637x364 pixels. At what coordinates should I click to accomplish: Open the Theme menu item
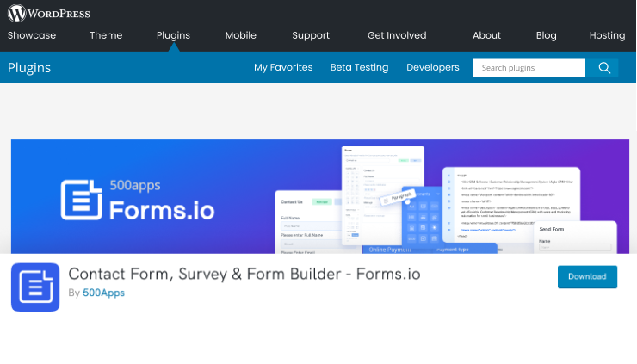106,35
